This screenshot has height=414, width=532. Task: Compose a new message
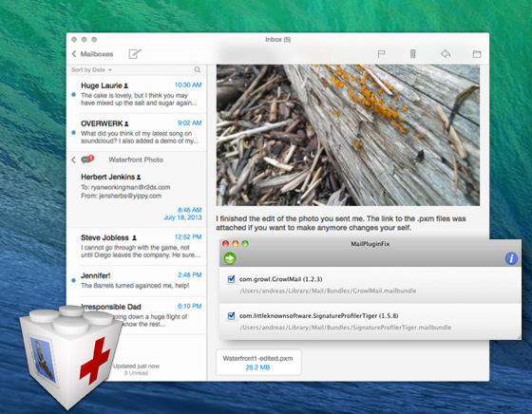135,53
